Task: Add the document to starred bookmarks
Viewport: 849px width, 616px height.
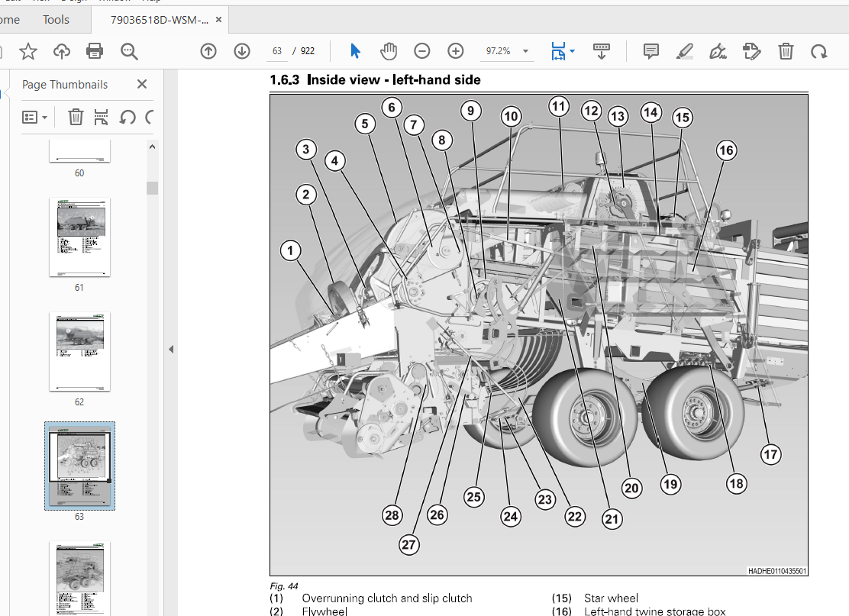Action: tap(28, 51)
